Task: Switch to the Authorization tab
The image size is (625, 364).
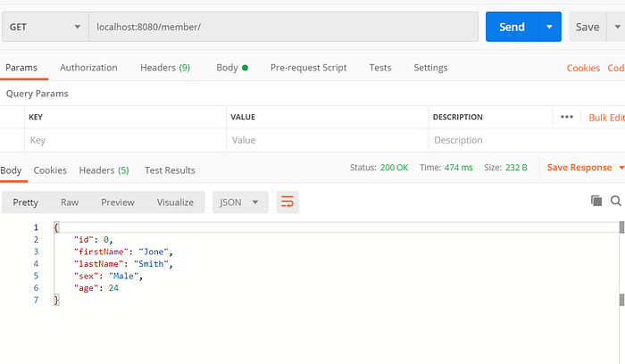Action: tap(88, 68)
